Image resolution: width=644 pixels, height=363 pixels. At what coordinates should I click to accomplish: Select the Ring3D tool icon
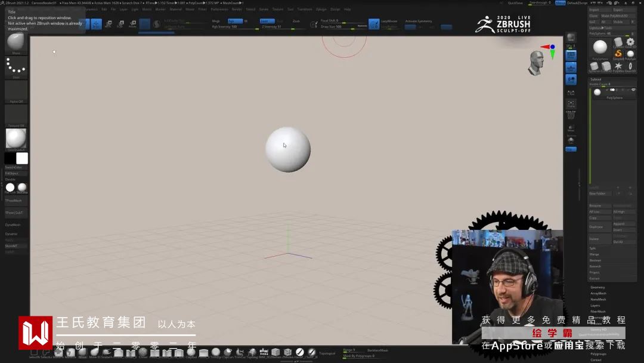pos(630,67)
